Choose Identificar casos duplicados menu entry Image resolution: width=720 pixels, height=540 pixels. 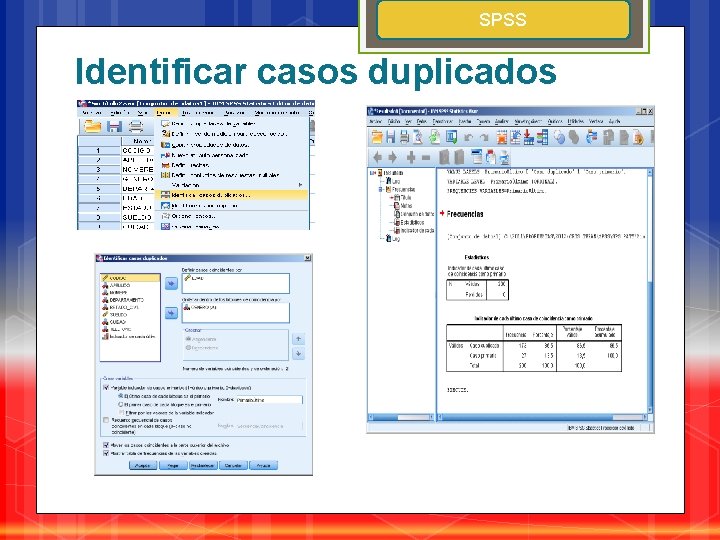(x=233, y=195)
